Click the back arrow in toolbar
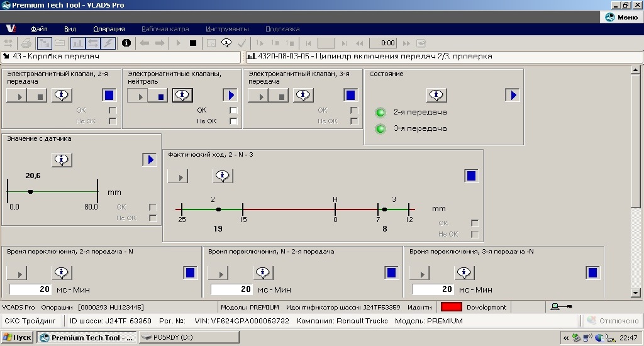Image resolution: width=644 pixels, height=346 pixels. coord(144,43)
